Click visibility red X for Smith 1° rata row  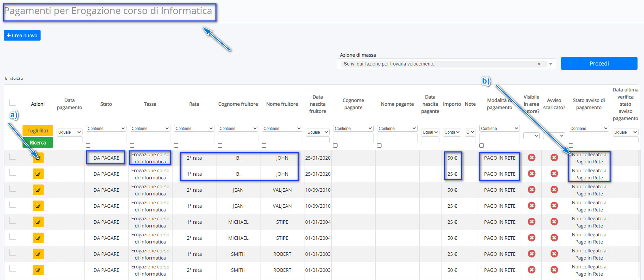tap(531, 254)
